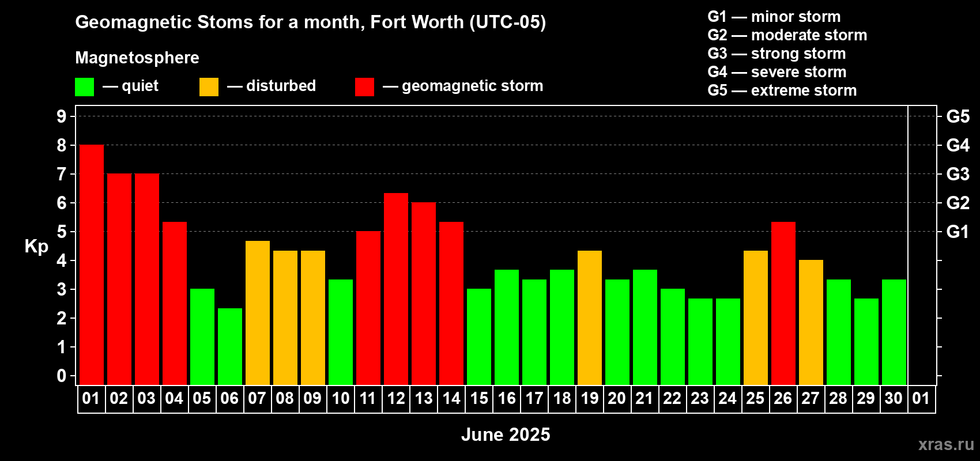Click the orange bar for June 08
The height and width of the screenshot is (461, 980).
[285, 318]
